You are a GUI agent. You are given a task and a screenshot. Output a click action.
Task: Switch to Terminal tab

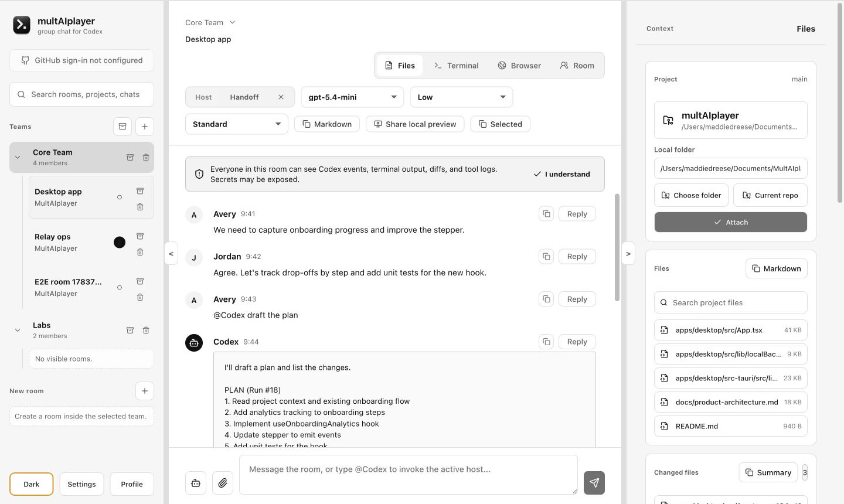[x=456, y=66]
